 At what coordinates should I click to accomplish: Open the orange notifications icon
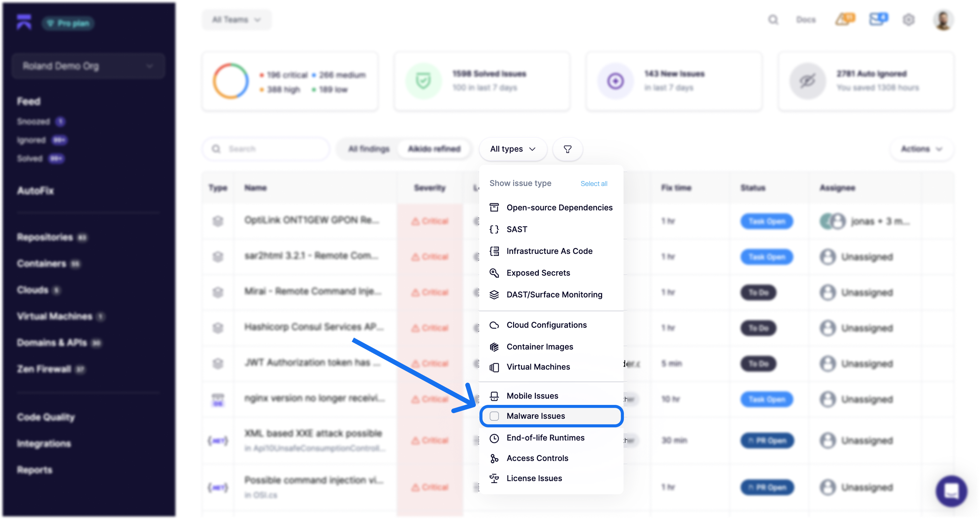pos(844,19)
